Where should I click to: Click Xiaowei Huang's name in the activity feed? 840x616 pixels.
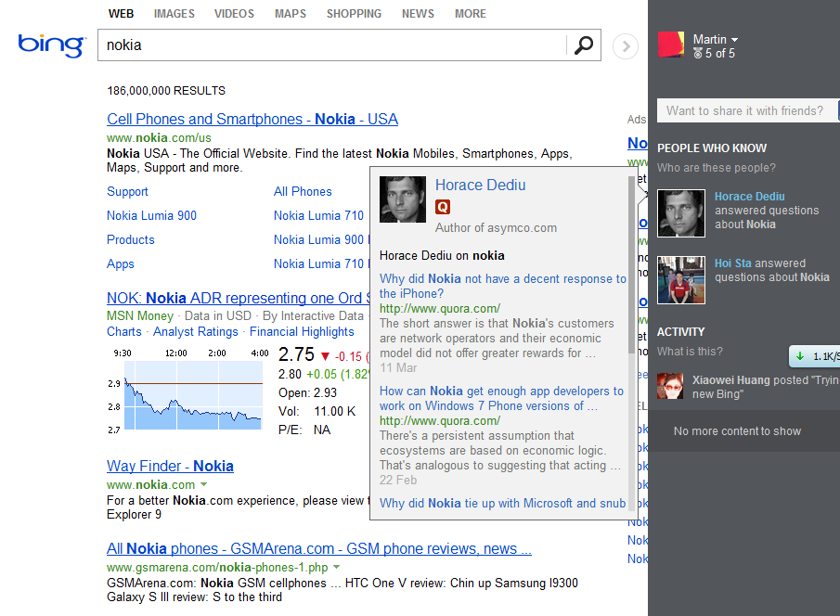point(730,380)
